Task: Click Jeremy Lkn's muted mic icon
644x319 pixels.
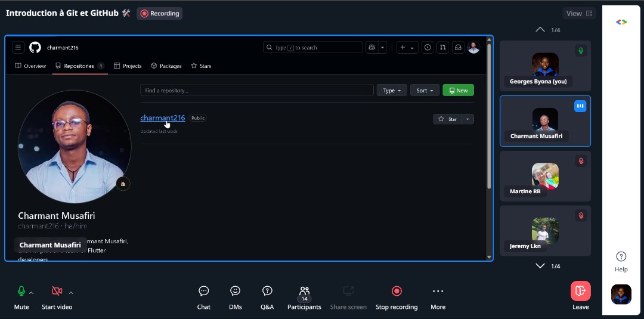Action: (581, 215)
